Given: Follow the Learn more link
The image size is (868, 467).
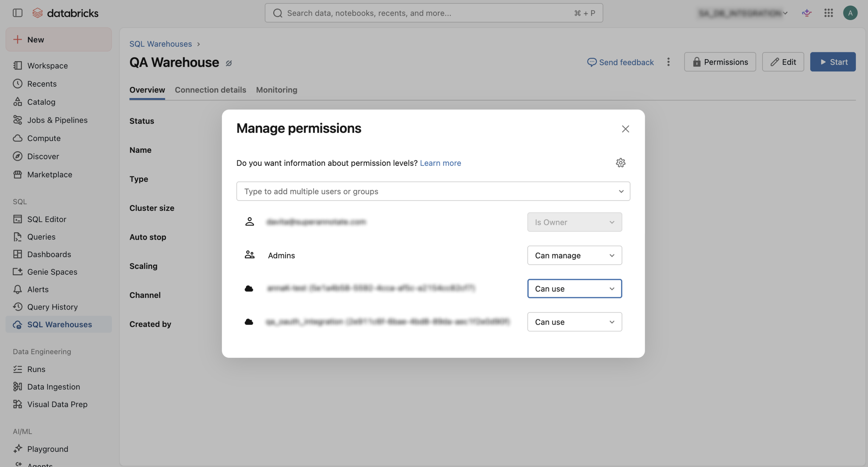Looking at the screenshot, I should coord(440,163).
